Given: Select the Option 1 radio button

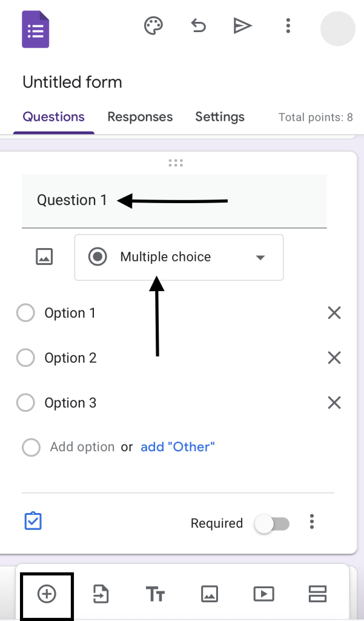Looking at the screenshot, I should coord(25,313).
